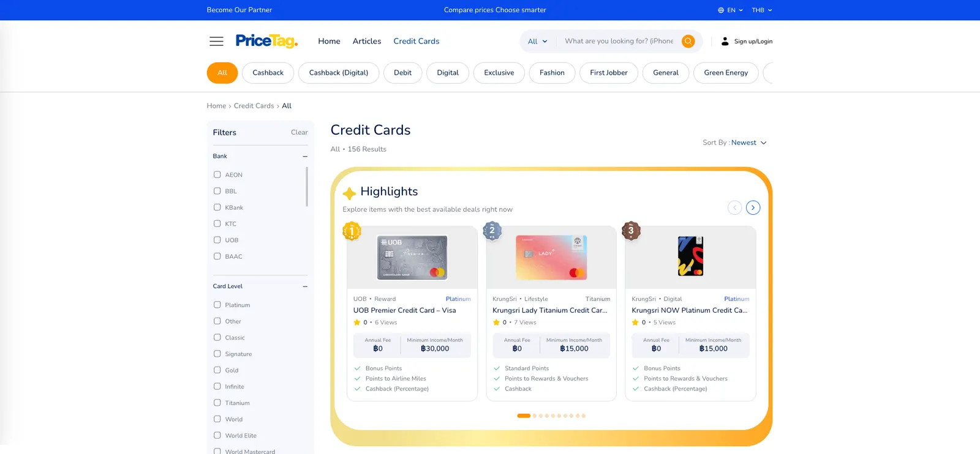Image resolution: width=980 pixels, height=454 pixels.
Task: Open the All search category dropdown
Action: point(538,41)
